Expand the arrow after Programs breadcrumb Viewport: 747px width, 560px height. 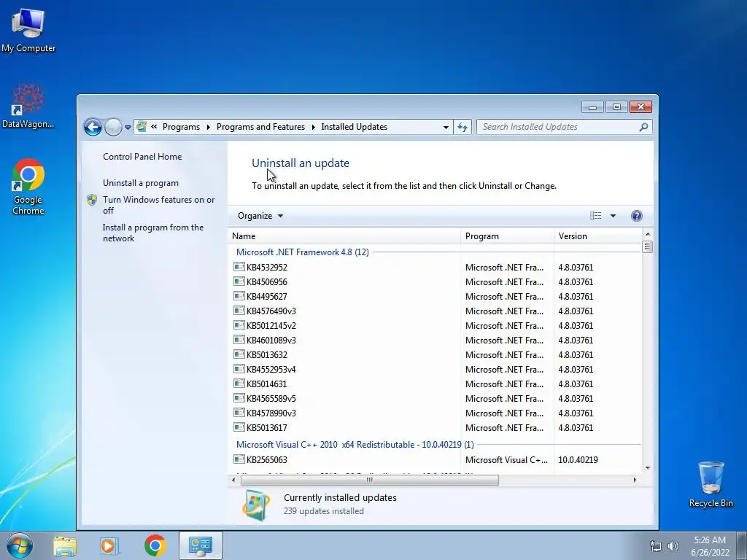click(208, 127)
